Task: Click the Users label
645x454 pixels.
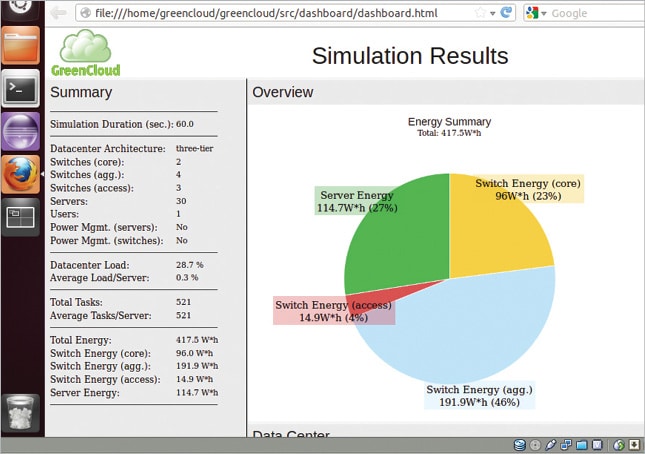Action: tap(64, 214)
